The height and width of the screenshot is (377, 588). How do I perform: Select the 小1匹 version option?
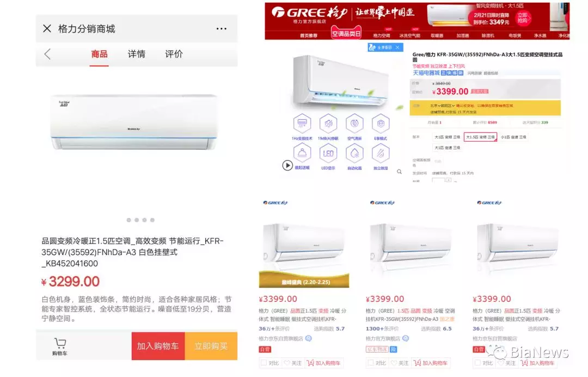[x=513, y=137]
